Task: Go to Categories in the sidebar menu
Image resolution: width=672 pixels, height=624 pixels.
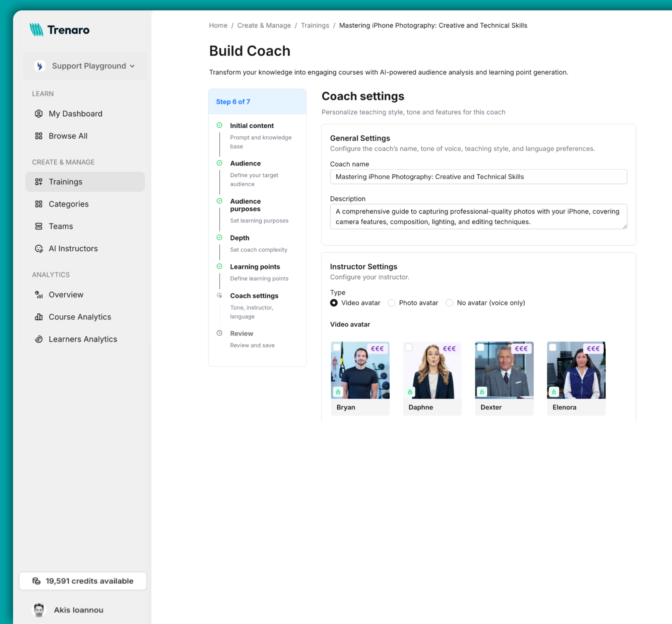Action: (68, 204)
